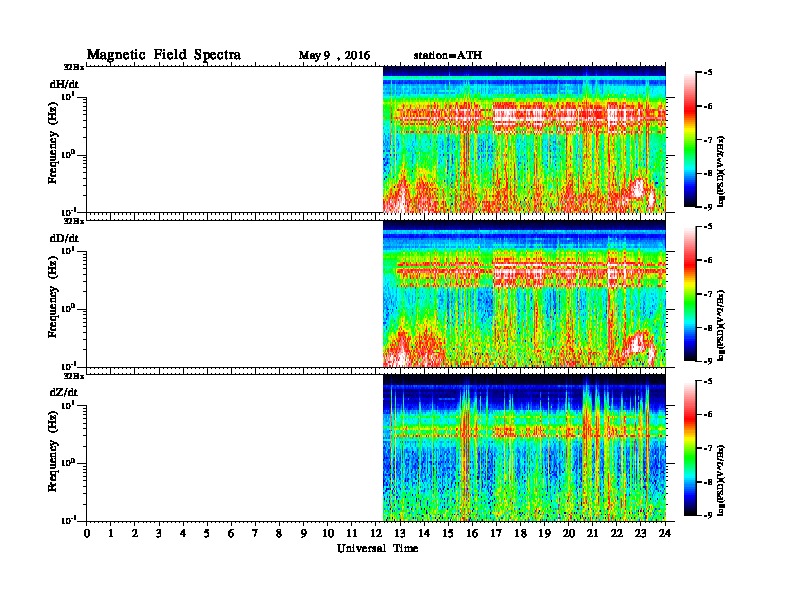
Task: Click hour tick label 3 on the time axis
Action: click(159, 533)
